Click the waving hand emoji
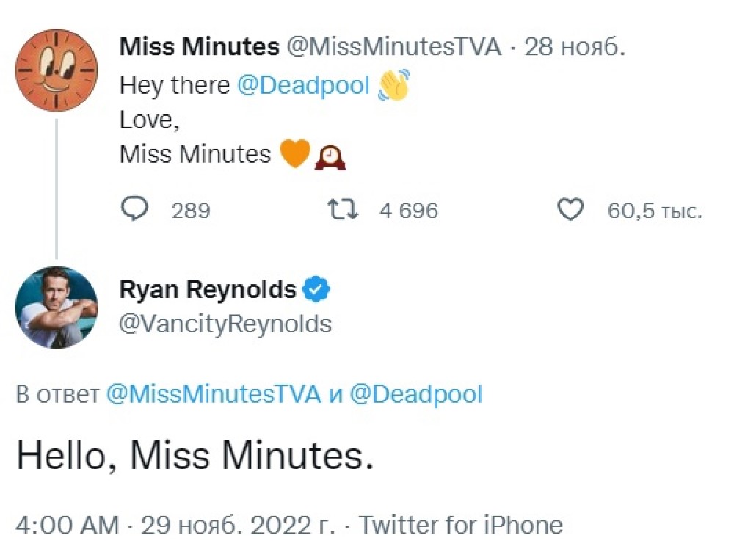 (392, 87)
